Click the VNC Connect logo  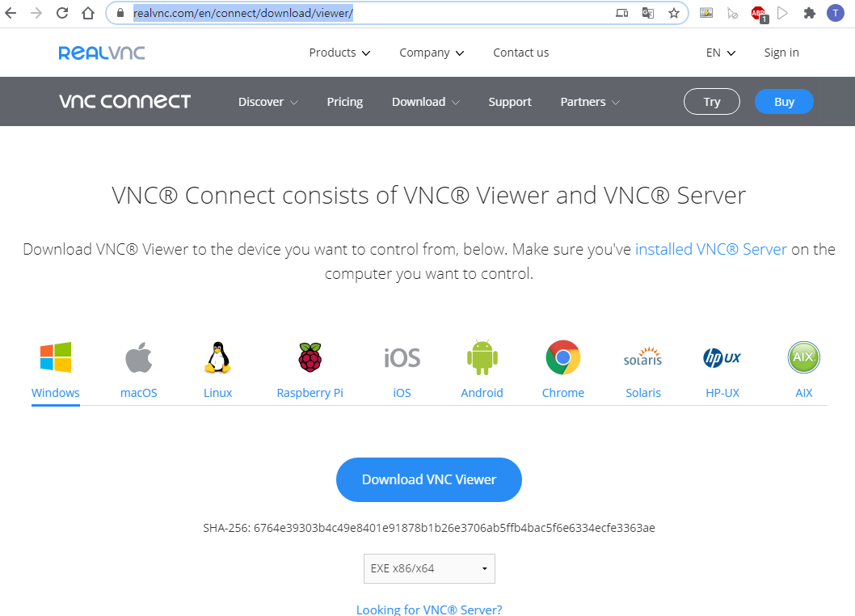tap(125, 102)
